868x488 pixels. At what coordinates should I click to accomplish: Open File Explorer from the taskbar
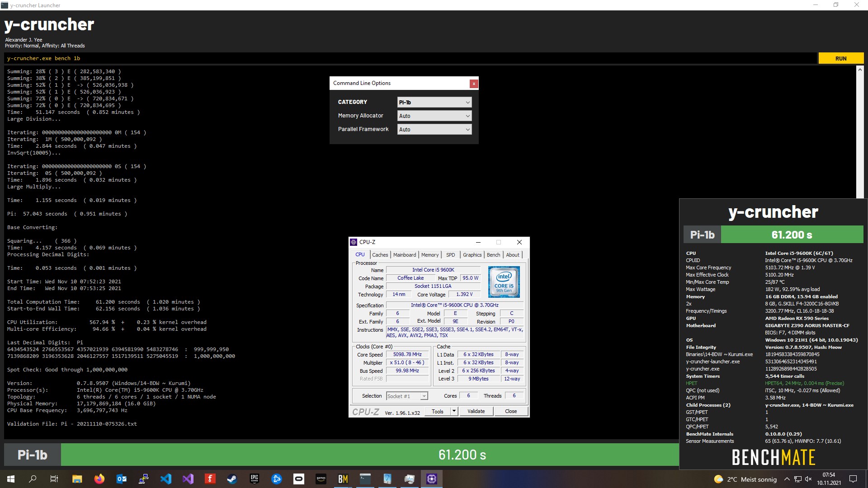pyautogui.click(x=77, y=479)
